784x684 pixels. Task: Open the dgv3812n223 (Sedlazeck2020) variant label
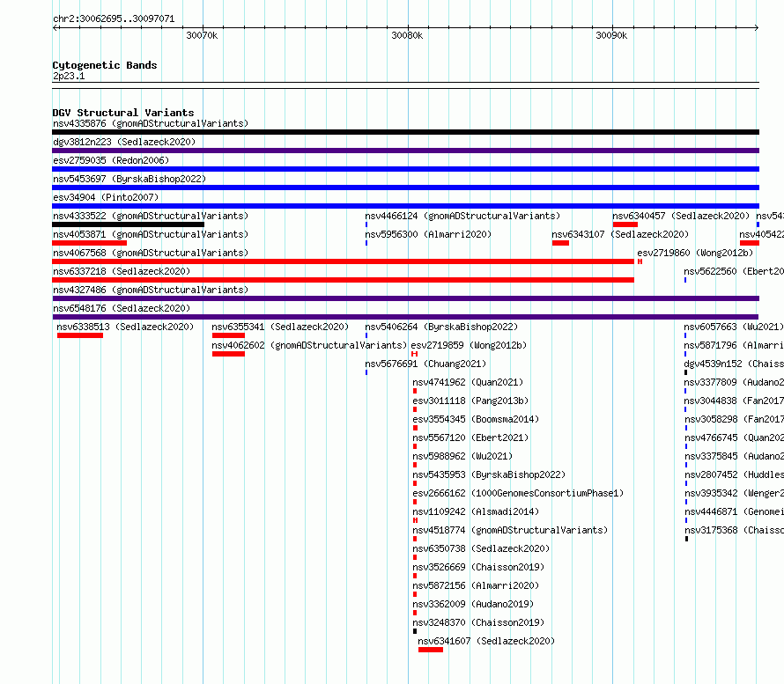point(124,142)
